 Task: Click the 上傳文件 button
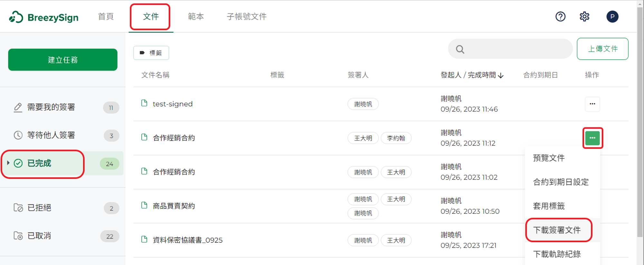[602, 49]
